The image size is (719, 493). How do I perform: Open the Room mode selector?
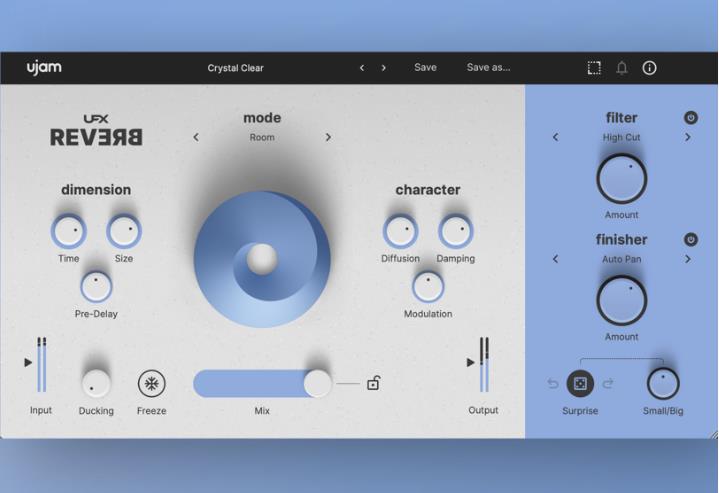point(262,137)
